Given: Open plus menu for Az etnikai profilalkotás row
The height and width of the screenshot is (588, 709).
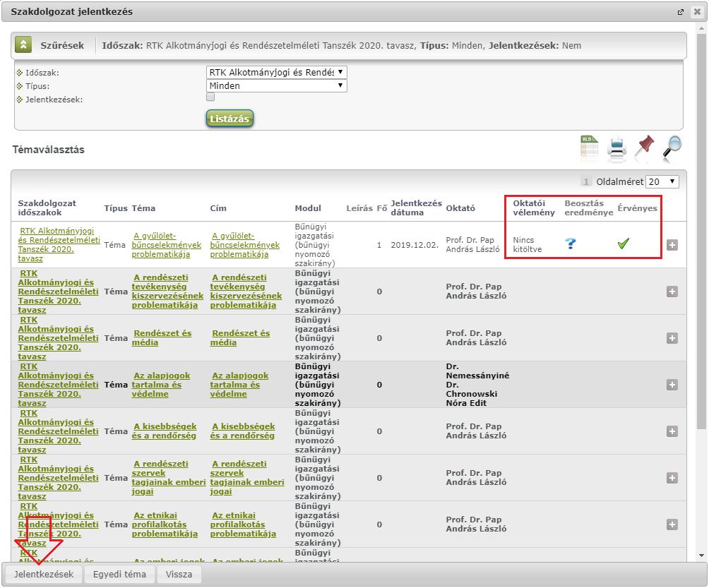Looking at the screenshot, I should (672, 524).
